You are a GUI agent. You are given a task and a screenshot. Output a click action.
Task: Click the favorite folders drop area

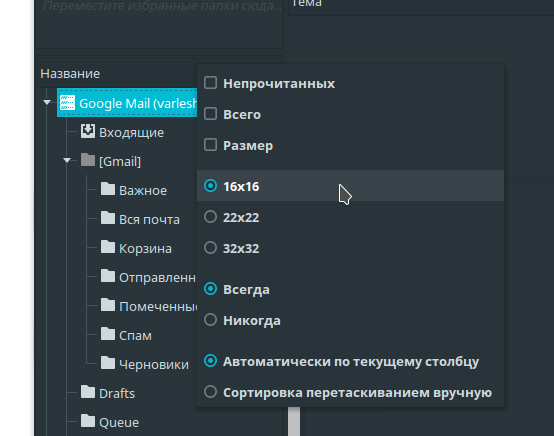[x=159, y=23]
